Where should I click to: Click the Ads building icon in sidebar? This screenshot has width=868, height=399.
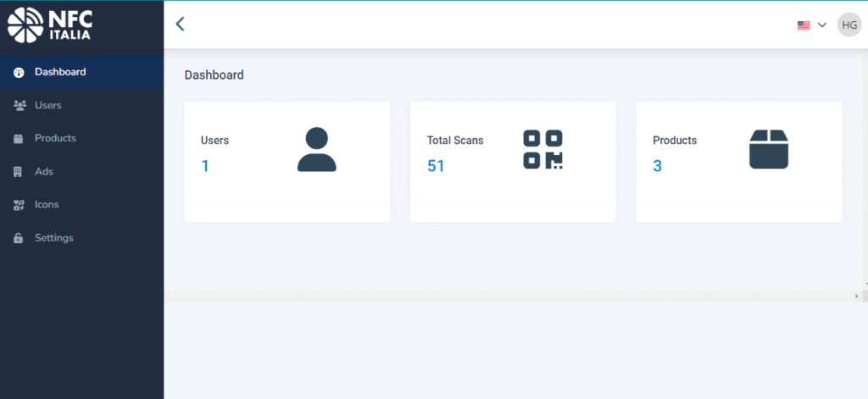(19, 172)
